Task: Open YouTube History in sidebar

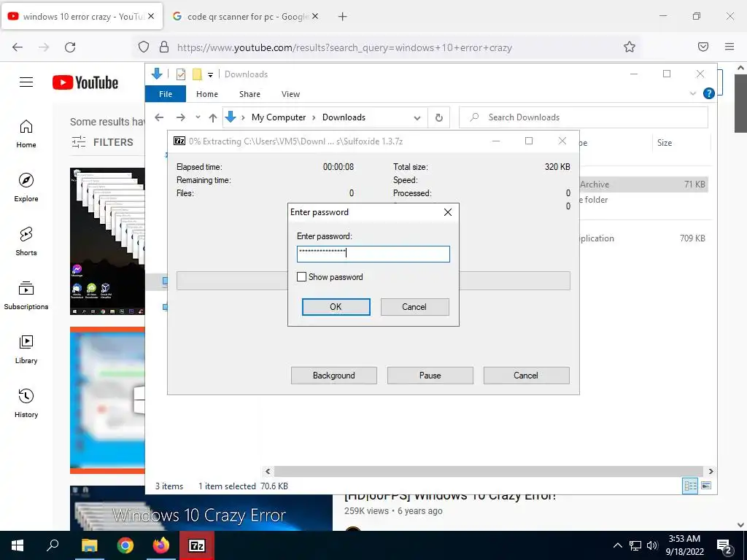Action: coord(26,403)
